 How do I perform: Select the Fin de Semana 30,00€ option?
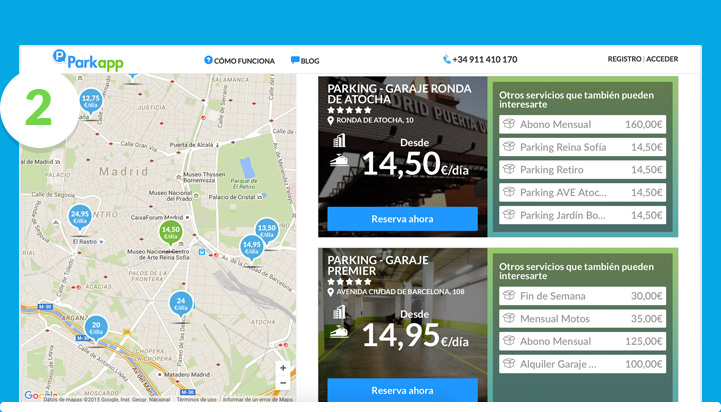pos(582,296)
